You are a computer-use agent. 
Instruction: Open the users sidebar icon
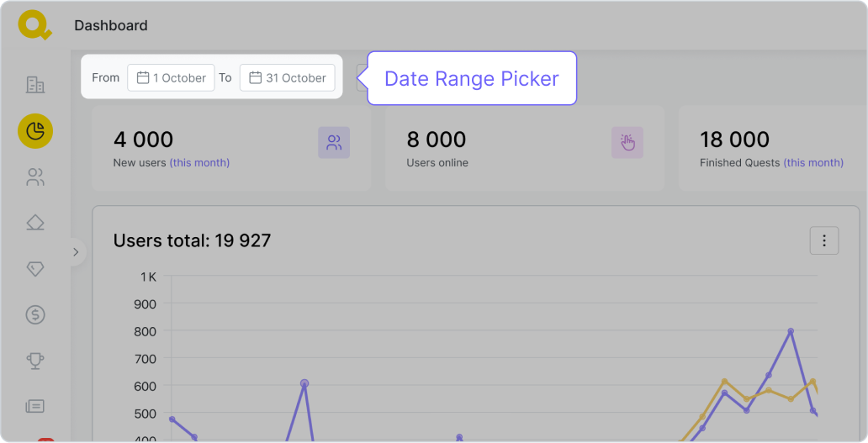point(35,177)
